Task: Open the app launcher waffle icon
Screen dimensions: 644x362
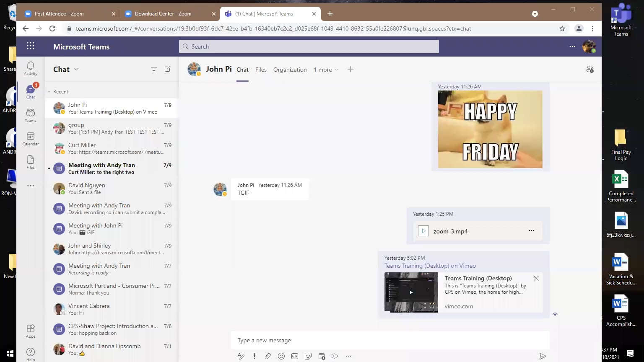Action: [31, 46]
